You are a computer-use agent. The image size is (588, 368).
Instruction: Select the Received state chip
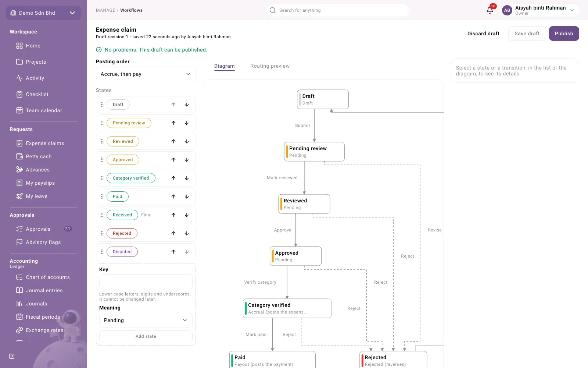click(x=122, y=215)
